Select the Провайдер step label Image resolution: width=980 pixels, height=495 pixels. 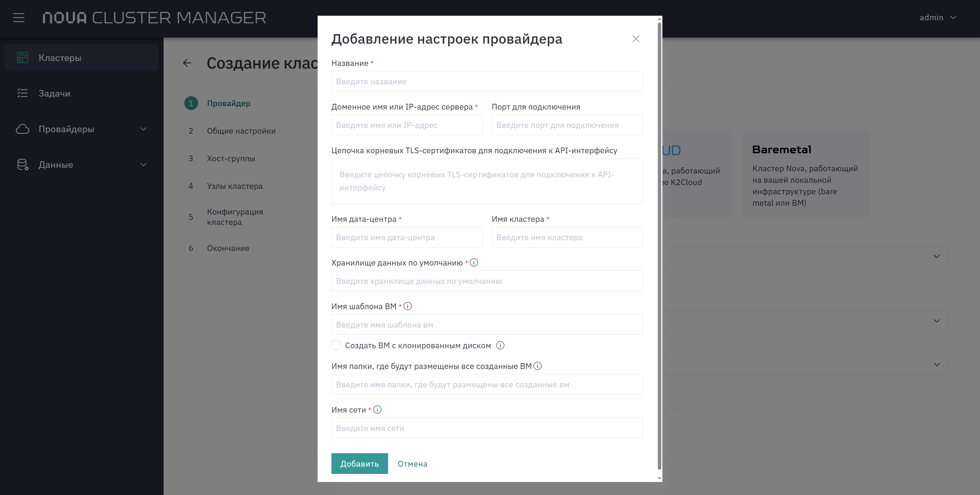229,103
